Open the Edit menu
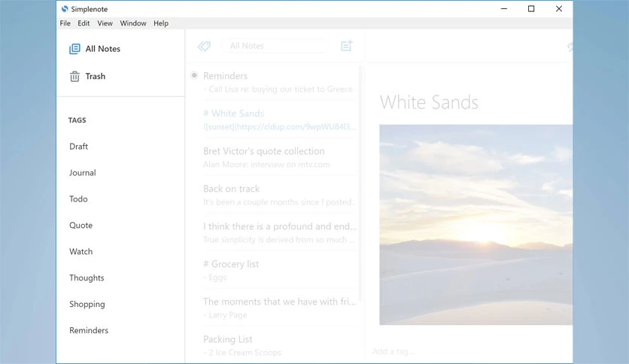629x364 pixels. [x=84, y=23]
